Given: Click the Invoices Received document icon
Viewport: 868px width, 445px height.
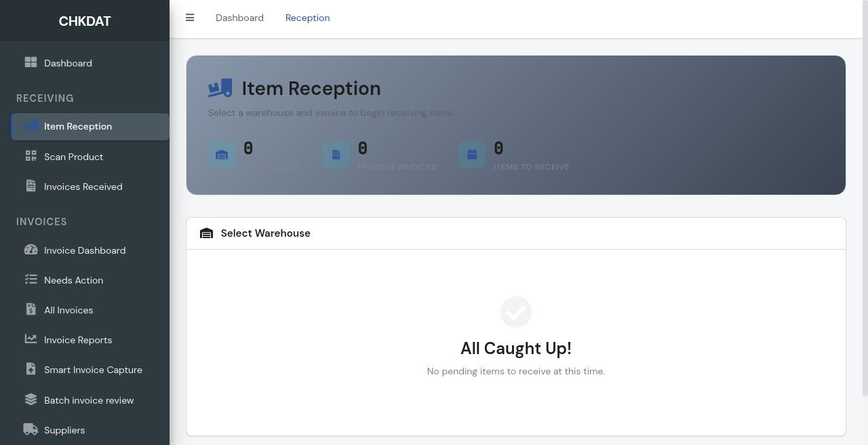Looking at the screenshot, I should 31,186.
